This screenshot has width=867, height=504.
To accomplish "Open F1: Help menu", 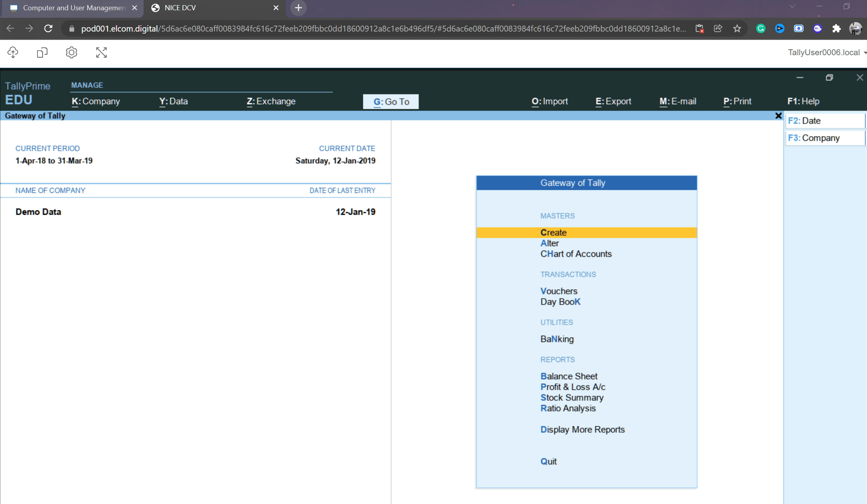I will tap(803, 101).
